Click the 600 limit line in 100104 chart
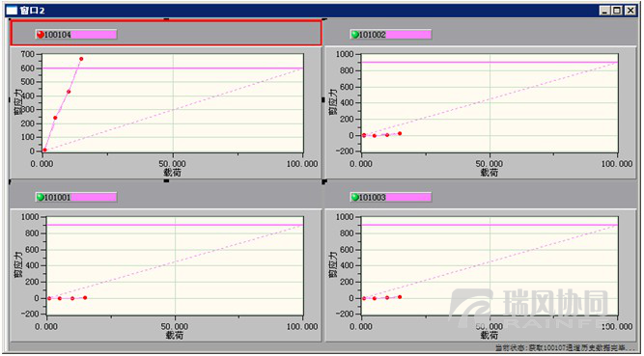The height and width of the screenshot is (356, 644). point(173,68)
